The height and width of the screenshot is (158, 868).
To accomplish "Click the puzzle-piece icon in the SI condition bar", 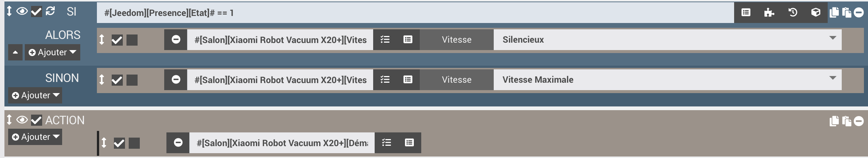I will (x=769, y=13).
